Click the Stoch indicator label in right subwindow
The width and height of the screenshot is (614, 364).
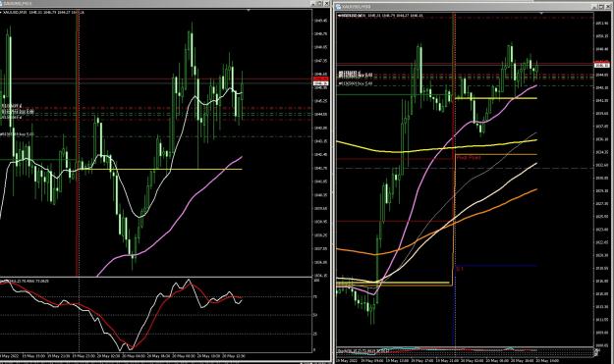coord(363,350)
